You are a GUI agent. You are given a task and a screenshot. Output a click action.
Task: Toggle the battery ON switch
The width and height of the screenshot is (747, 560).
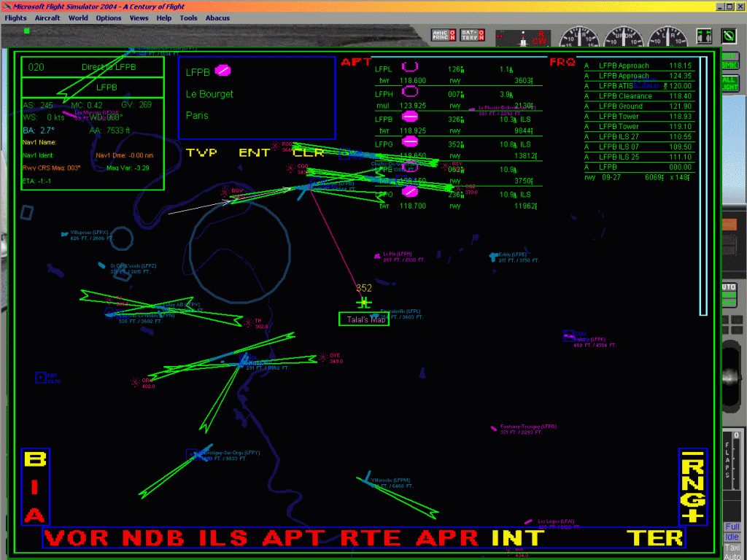point(468,35)
